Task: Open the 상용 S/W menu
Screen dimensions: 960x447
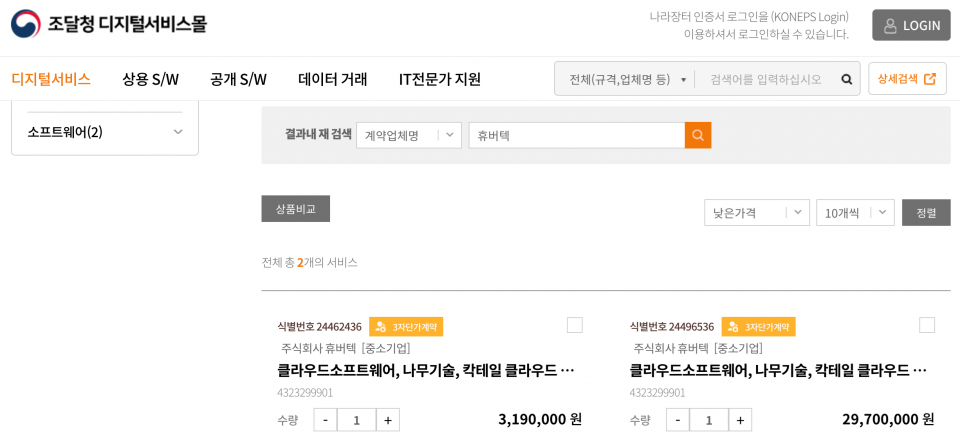Action: [151, 79]
